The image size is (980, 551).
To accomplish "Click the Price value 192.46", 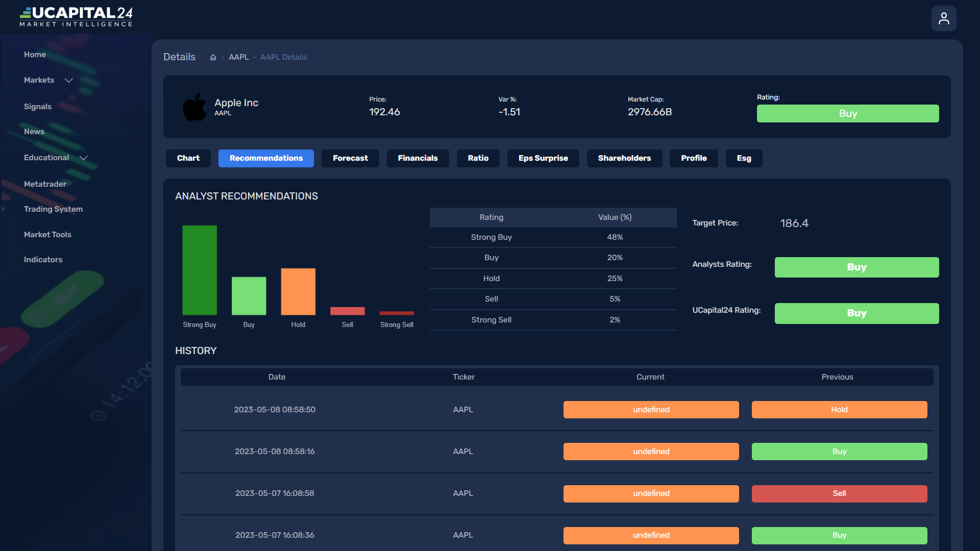I will (x=384, y=112).
